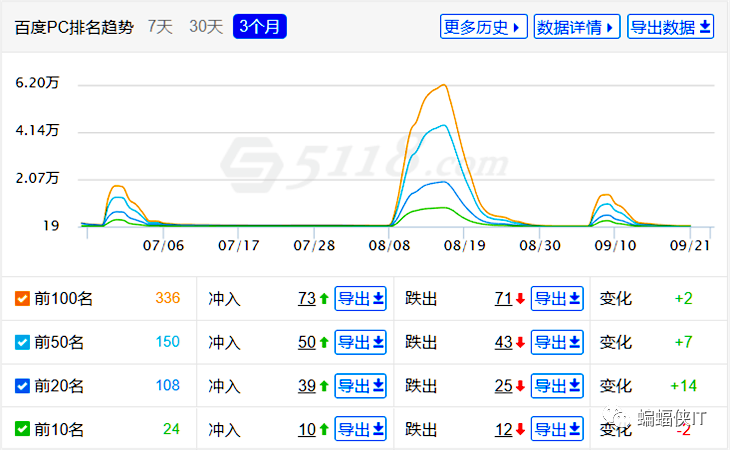This screenshot has width=730, height=450.
Task: Export 冲入 data for 前20名 row
Action: [360, 386]
